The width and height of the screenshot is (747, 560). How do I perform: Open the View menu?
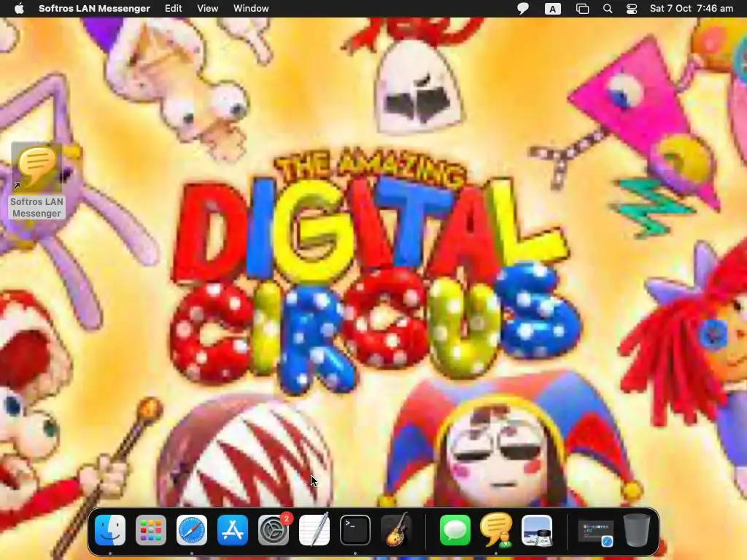207,8
